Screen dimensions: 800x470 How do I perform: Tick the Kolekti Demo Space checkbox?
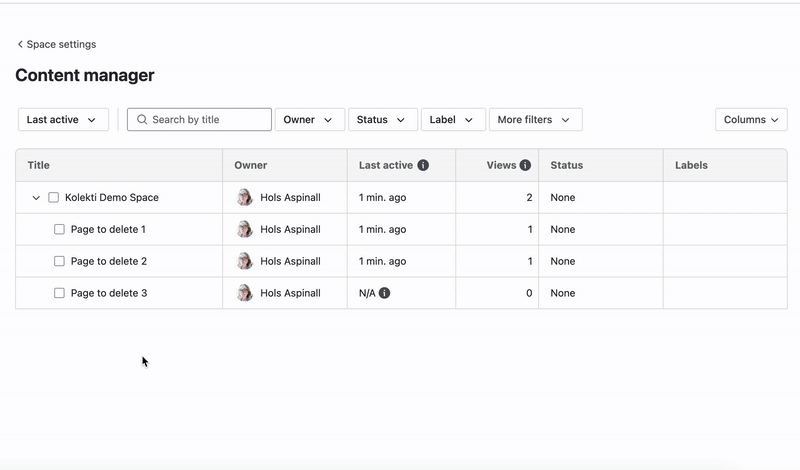point(54,197)
